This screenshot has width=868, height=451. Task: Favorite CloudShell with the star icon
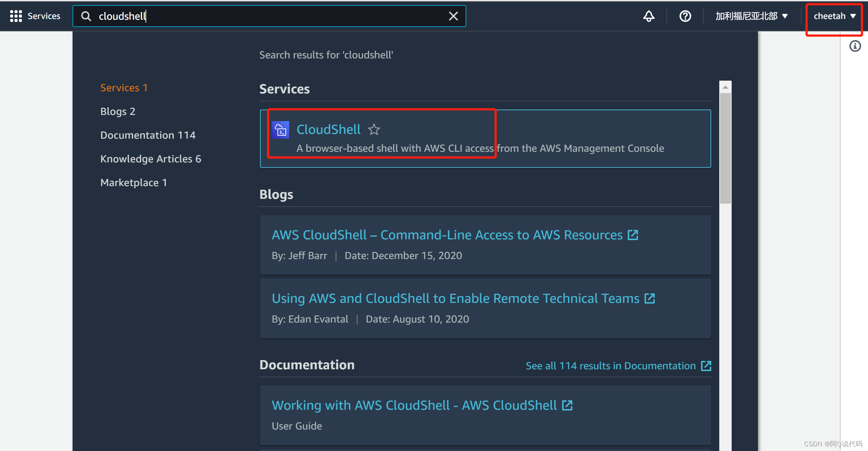[374, 130]
